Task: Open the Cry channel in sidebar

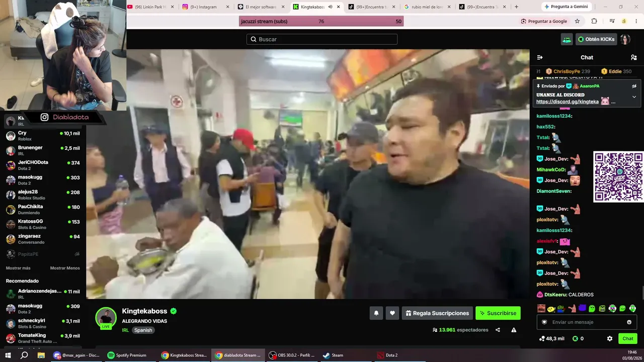Action: click(43, 136)
